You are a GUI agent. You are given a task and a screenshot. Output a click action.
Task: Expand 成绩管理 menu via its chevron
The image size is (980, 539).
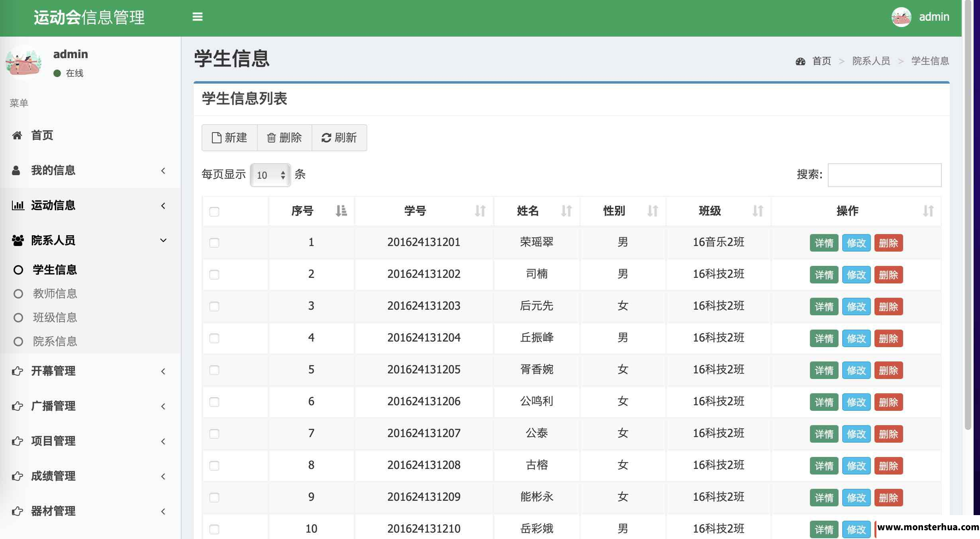click(163, 477)
